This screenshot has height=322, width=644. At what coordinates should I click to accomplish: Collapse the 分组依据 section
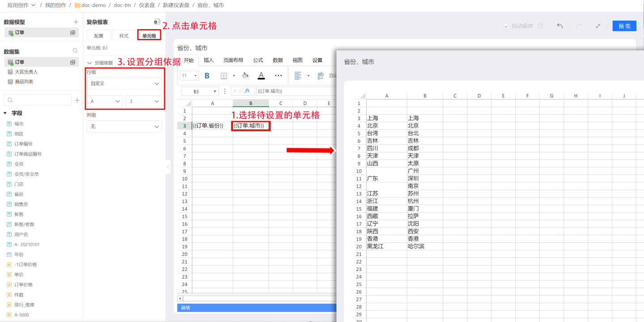90,63
